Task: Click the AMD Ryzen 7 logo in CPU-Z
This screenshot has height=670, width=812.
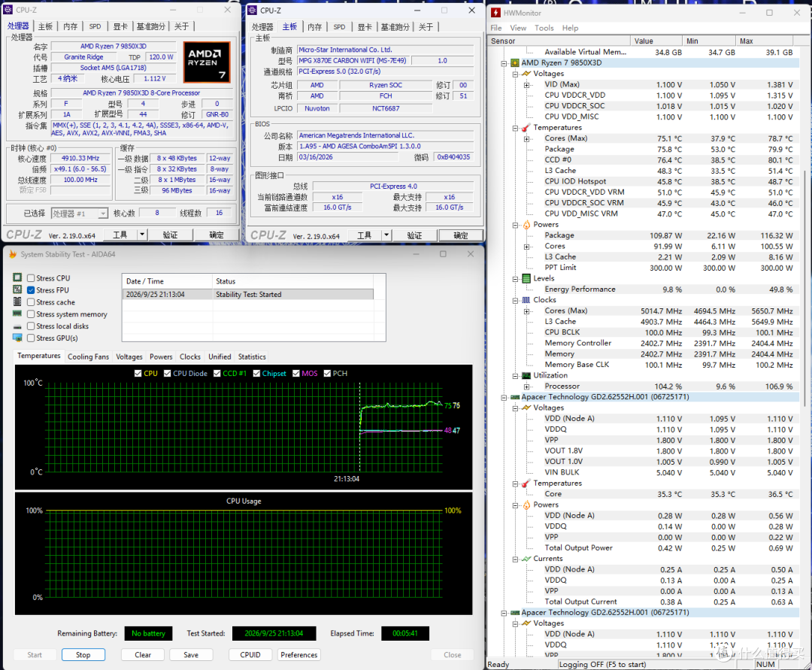Action: click(207, 62)
